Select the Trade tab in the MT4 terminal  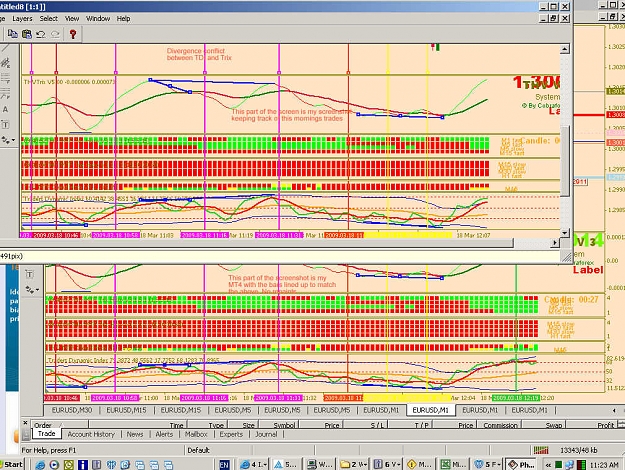(47, 434)
